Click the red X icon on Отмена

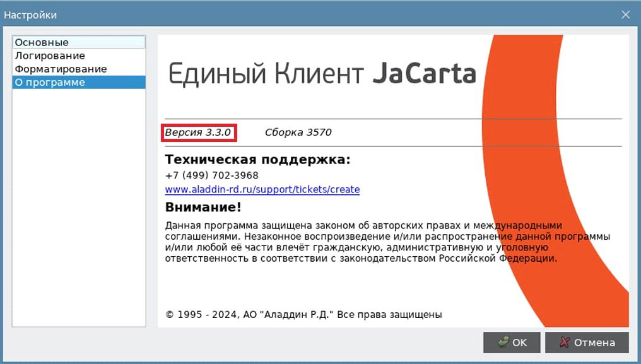(565, 343)
